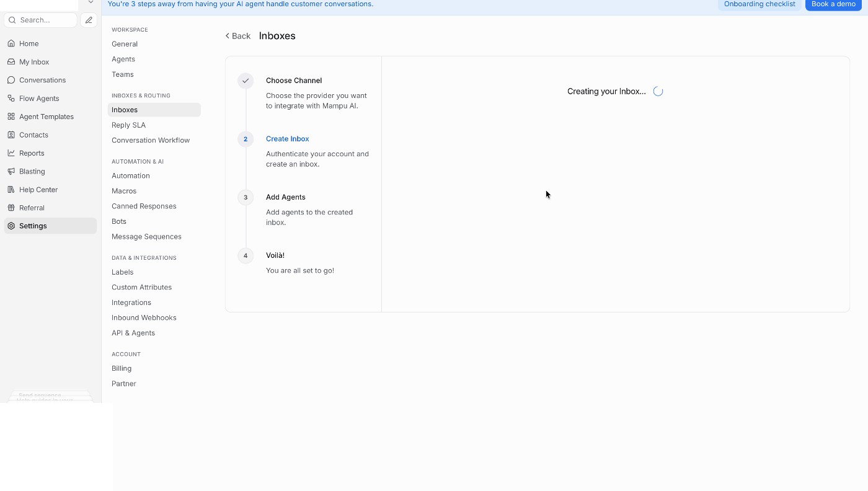
Task: Click the Flow Agents icon
Action: click(11, 98)
